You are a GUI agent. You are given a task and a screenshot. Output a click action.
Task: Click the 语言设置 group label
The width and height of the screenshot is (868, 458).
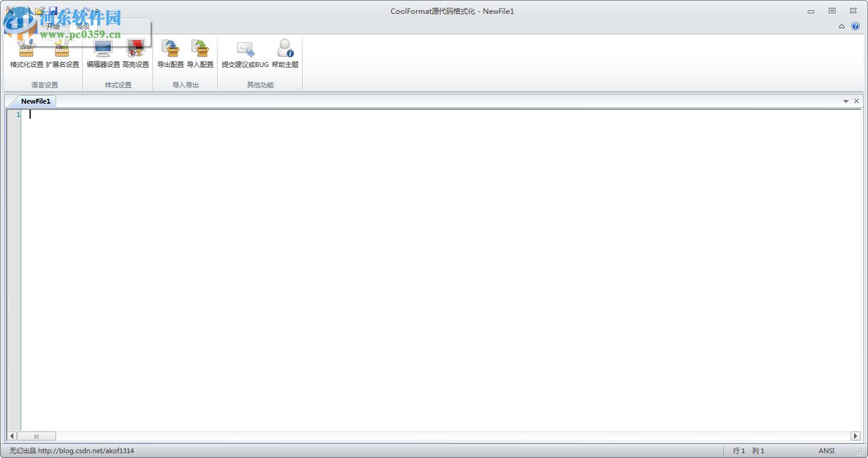pos(45,85)
